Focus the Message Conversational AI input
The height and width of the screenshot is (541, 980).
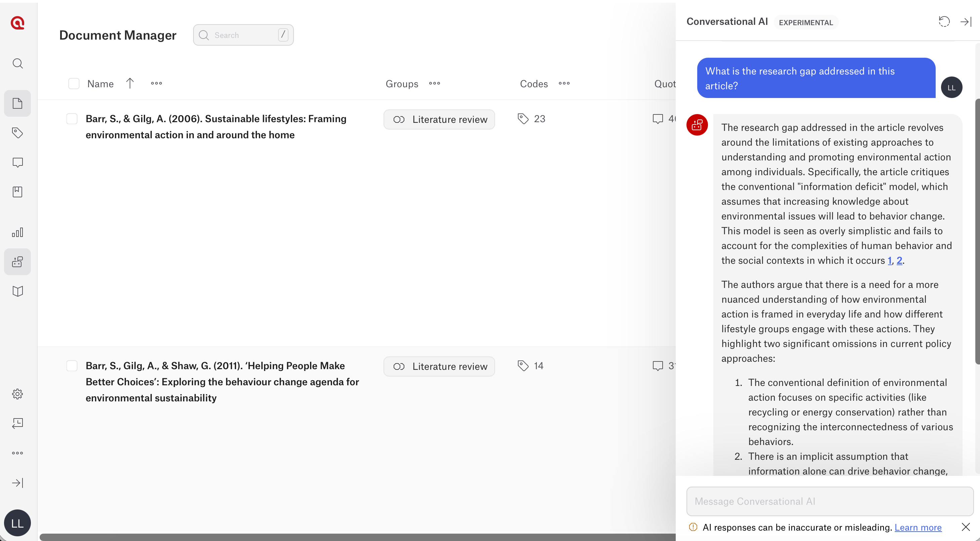pos(830,501)
